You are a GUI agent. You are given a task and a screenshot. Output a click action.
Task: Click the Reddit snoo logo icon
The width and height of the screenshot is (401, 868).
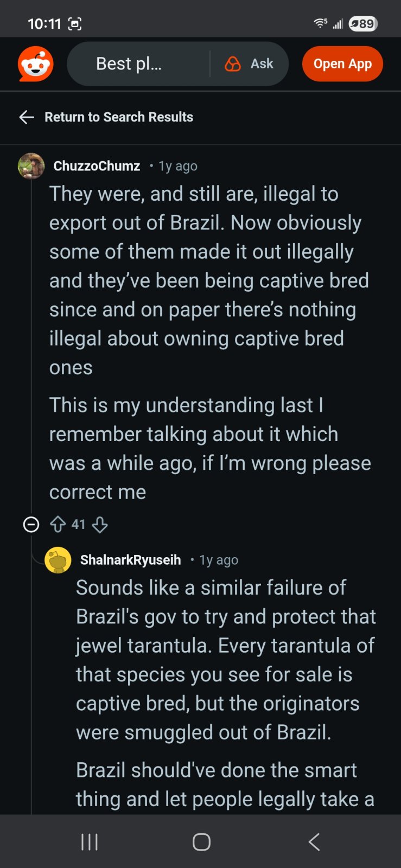point(36,63)
